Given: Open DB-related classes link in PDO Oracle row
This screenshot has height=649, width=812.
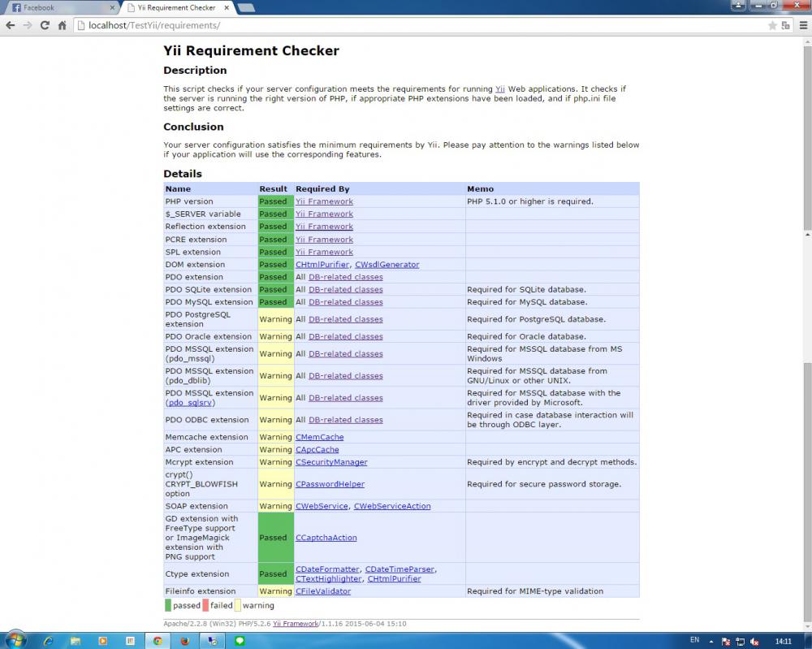Looking at the screenshot, I should [345, 336].
